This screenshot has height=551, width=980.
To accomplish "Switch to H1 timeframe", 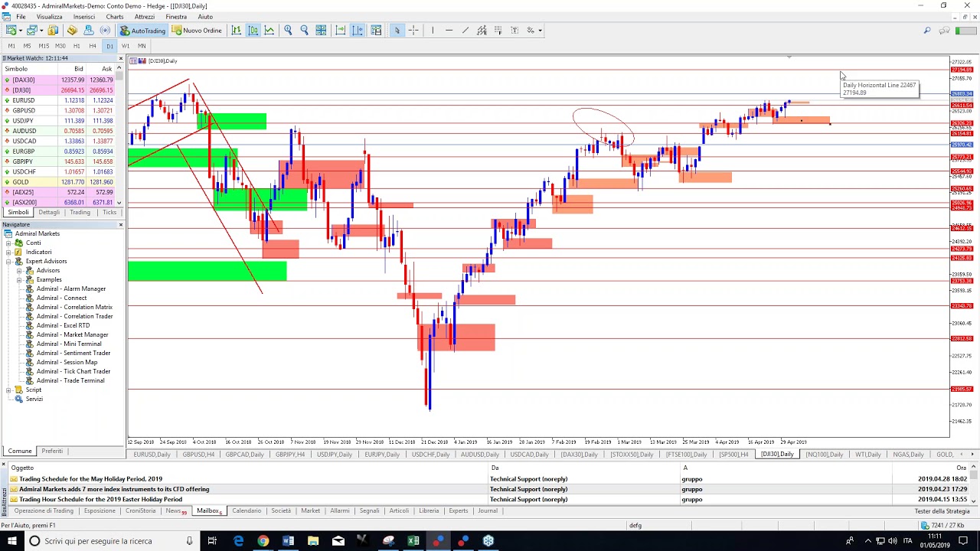I will (x=77, y=46).
